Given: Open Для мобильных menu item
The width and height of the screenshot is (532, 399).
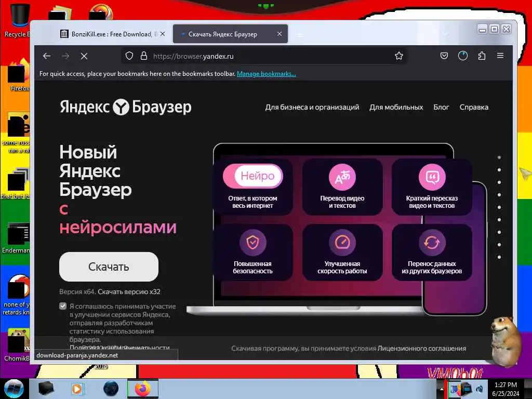Looking at the screenshot, I should pos(396,107).
